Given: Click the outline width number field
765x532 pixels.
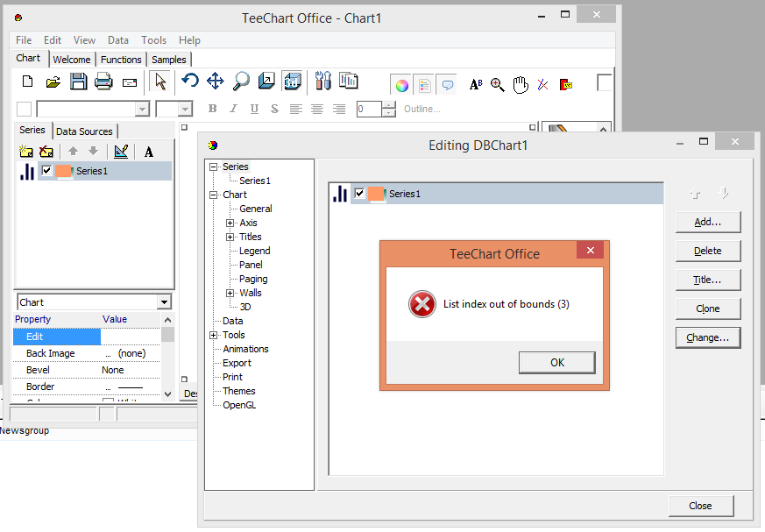Looking at the screenshot, I should 369,109.
